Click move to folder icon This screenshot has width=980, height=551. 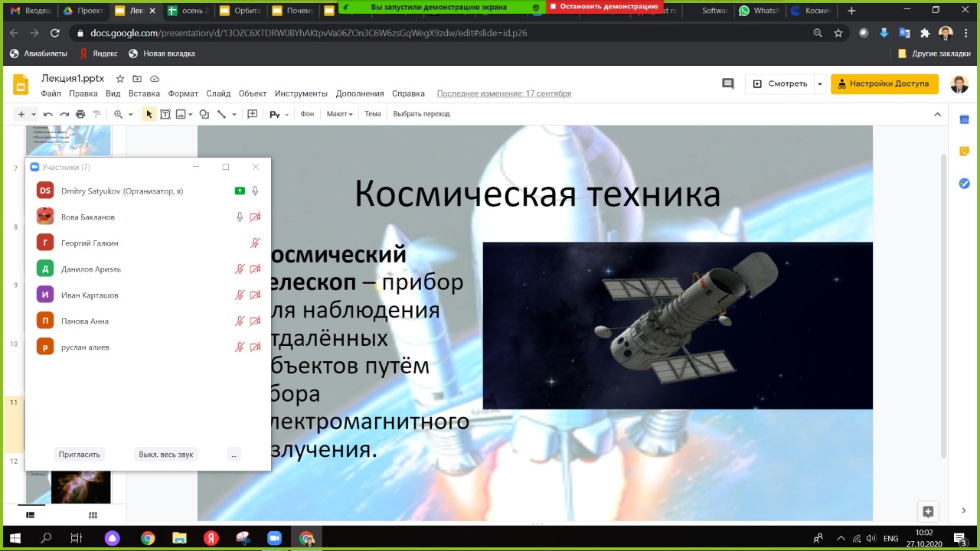pos(137,79)
